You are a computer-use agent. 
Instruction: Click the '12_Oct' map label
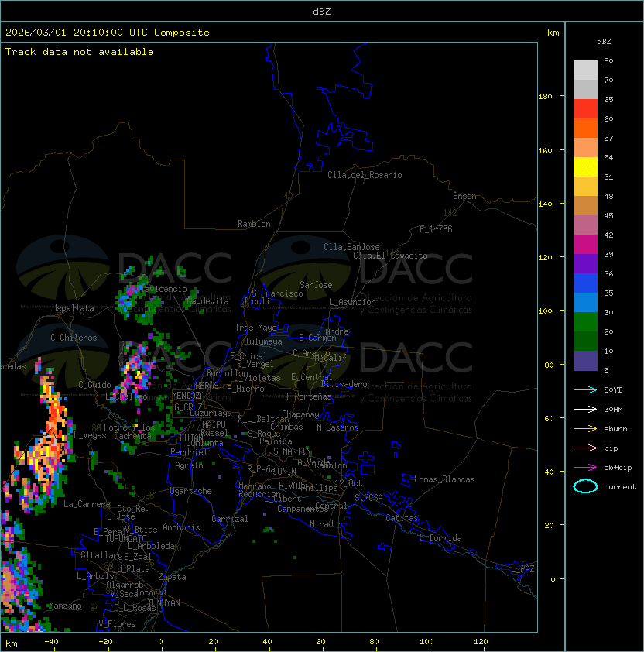pyautogui.click(x=348, y=483)
